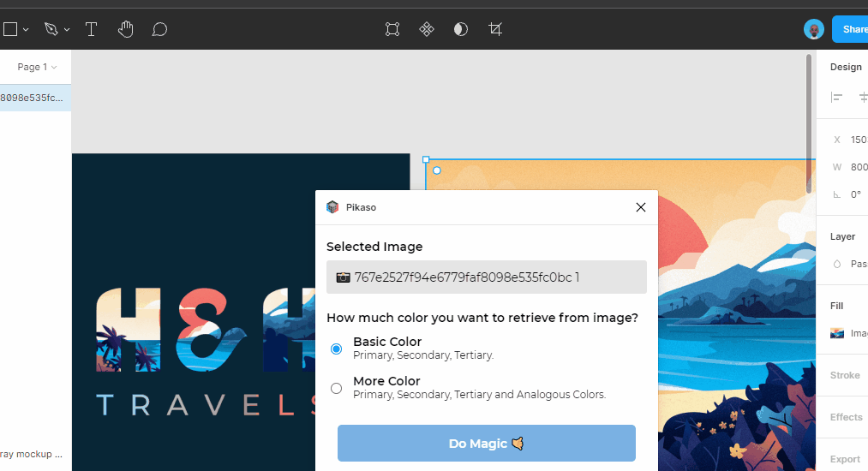Image resolution: width=868 pixels, height=471 pixels.
Task: Edit the rotation angle field
Action: pos(856,194)
